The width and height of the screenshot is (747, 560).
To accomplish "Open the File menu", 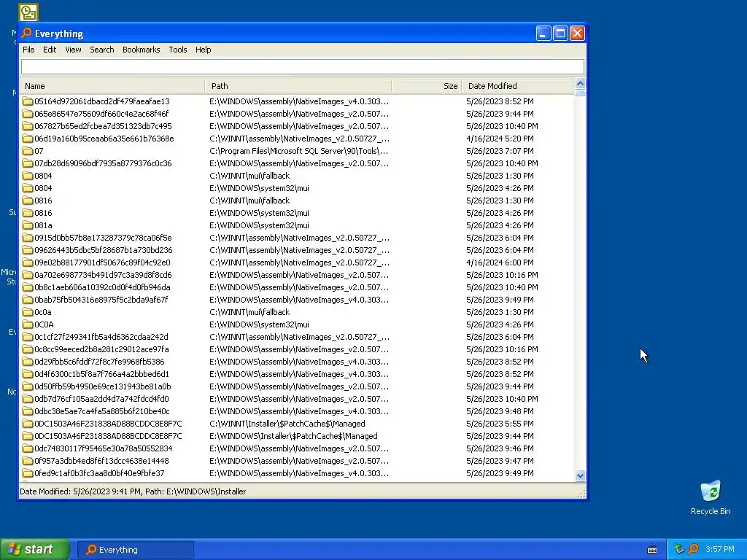I will click(x=28, y=50).
